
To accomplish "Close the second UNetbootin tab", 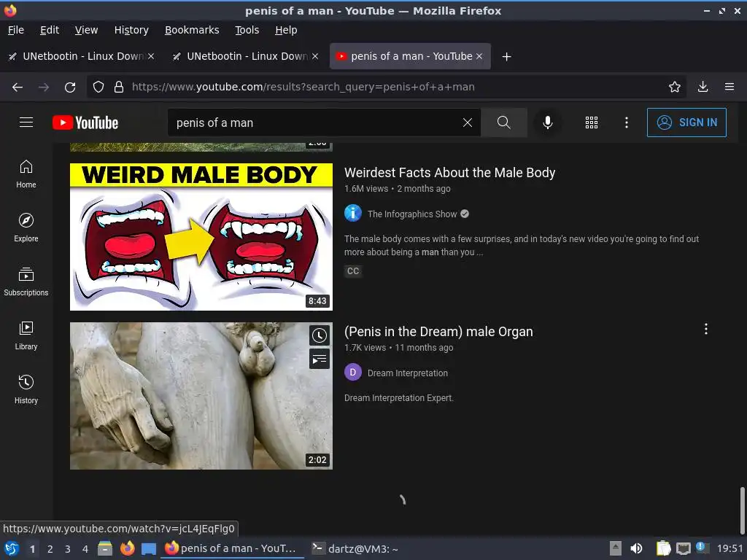I will click(x=315, y=56).
